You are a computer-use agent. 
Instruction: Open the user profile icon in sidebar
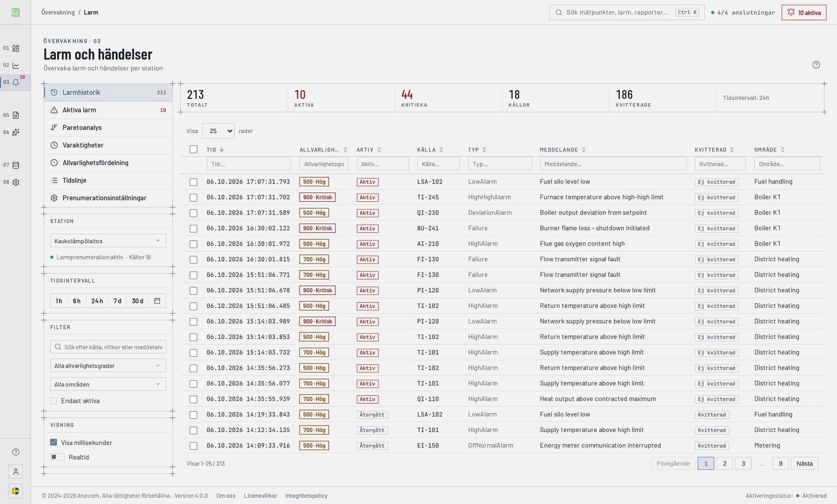coord(16,471)
